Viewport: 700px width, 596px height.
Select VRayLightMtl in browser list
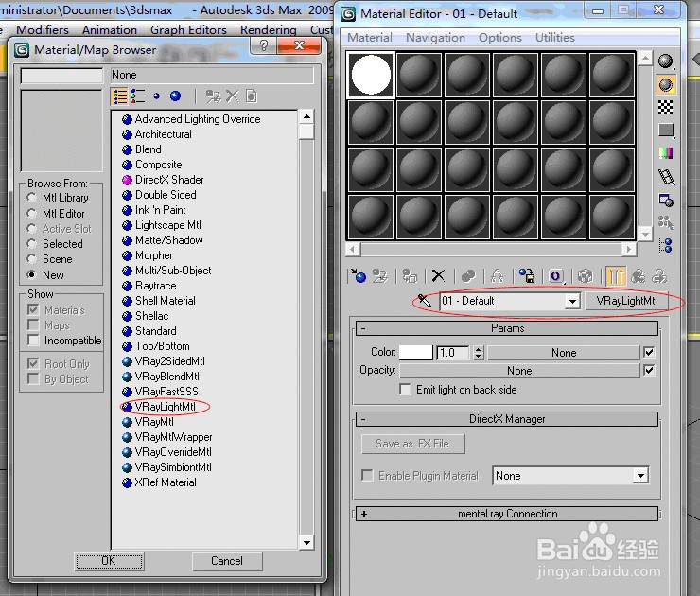pos(166,407)
